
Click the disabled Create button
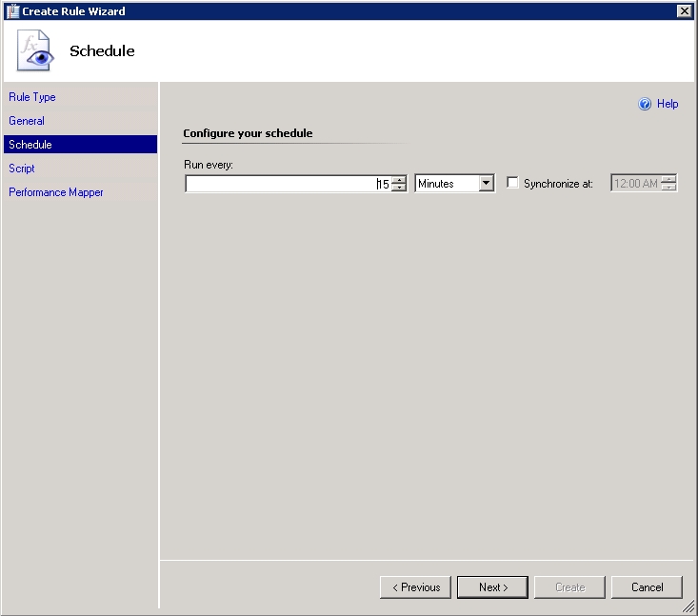click(x=569, y=587)
